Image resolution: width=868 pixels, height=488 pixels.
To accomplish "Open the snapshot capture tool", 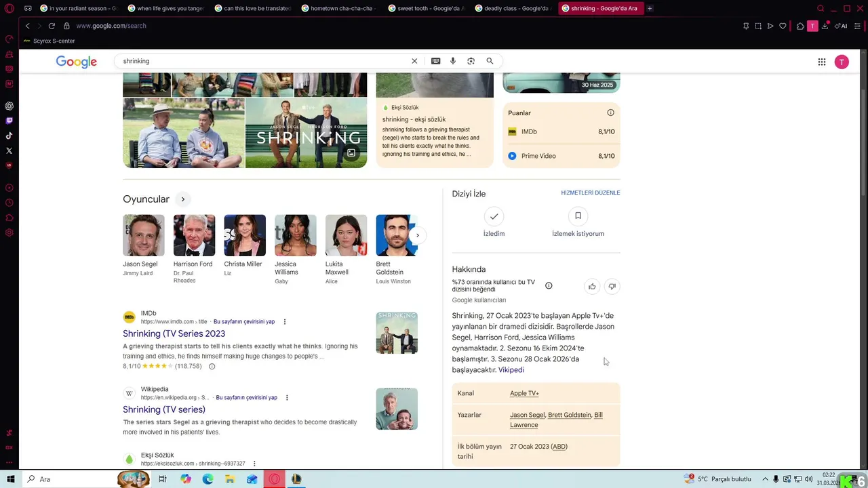I will 758,26.
